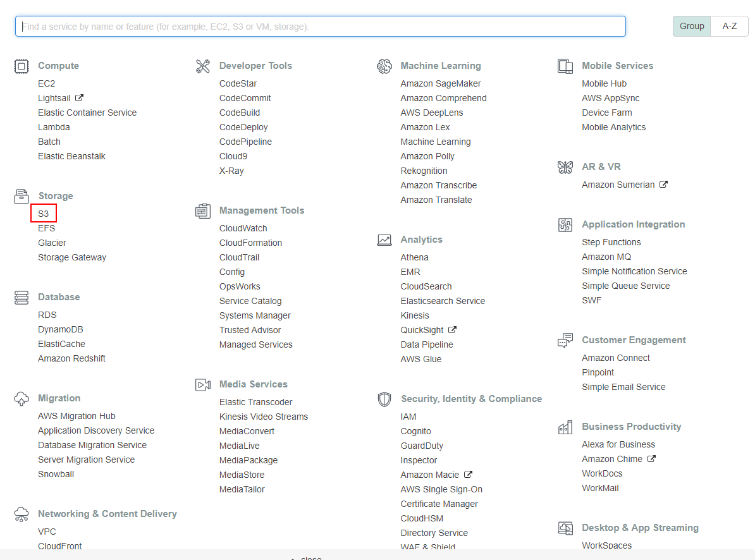Click the Desktop & App Streaming icon
The image size is (755, 560).
(x=565, y=528)
